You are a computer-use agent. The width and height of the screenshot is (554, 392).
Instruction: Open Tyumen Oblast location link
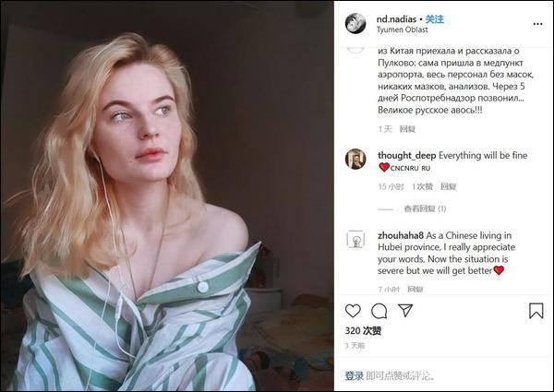(x=402, y=30)
